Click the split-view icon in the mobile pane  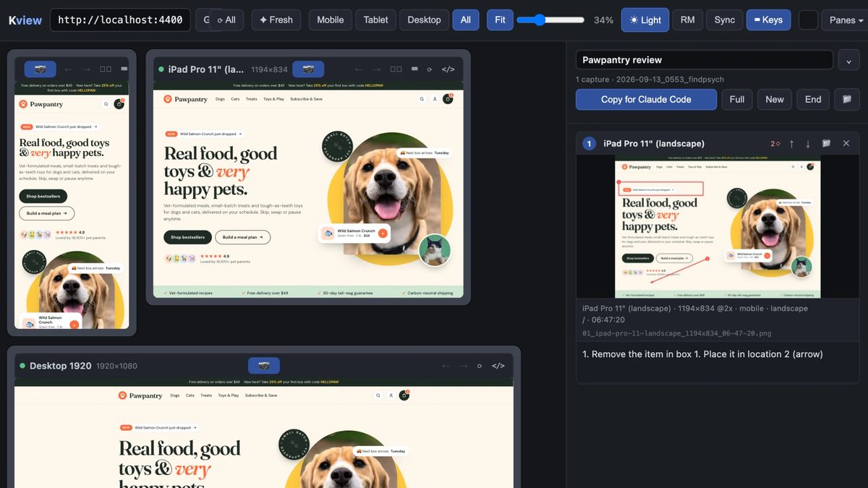[106, 69]
